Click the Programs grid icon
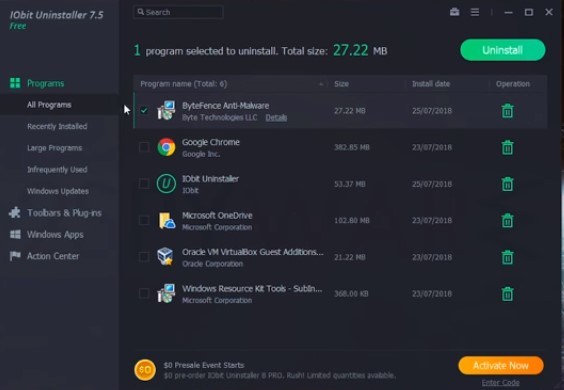This screenshot has width=564, height=390. click(15, 83)
